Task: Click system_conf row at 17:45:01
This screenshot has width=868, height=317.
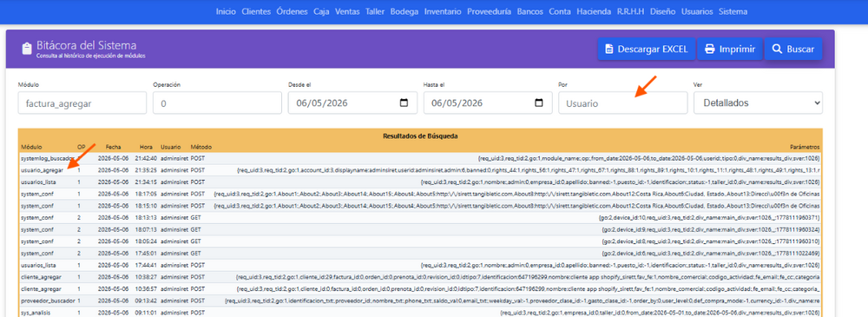Action: [420, 254]
